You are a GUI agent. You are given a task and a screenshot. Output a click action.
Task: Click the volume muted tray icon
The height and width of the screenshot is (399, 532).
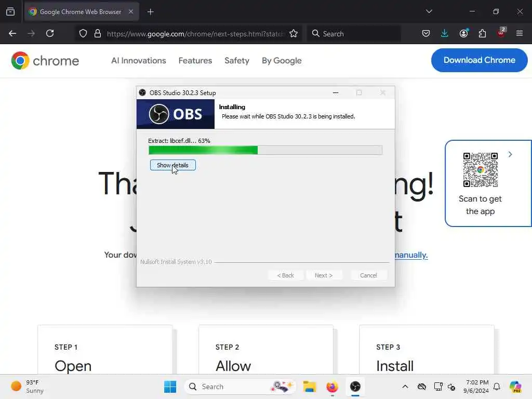point(451,387)
